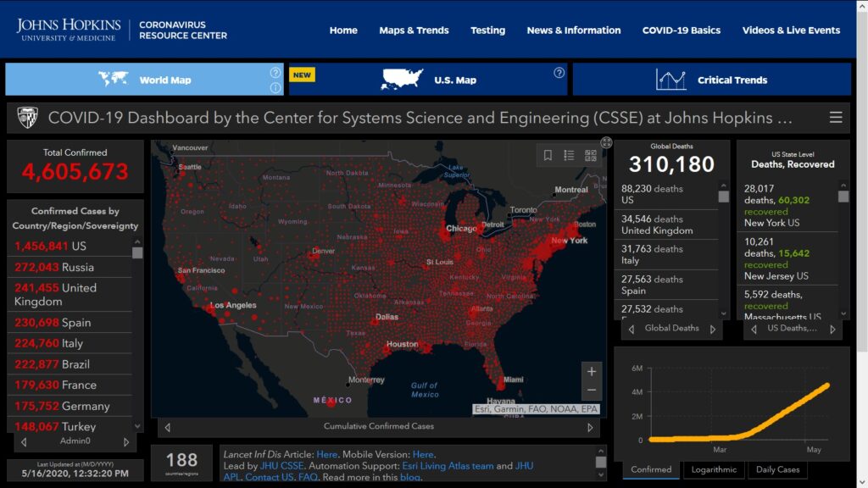Viewport: 868px width, 488px height.
Task: Click the Johns Hopkins shield logo in dashboard title
Action: coord(27,117)
